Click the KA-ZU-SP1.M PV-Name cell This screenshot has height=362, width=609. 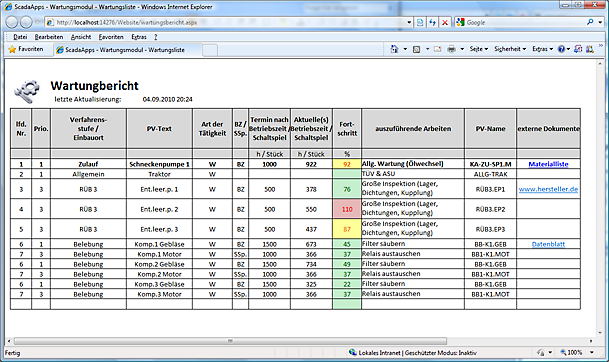[490, 164]
